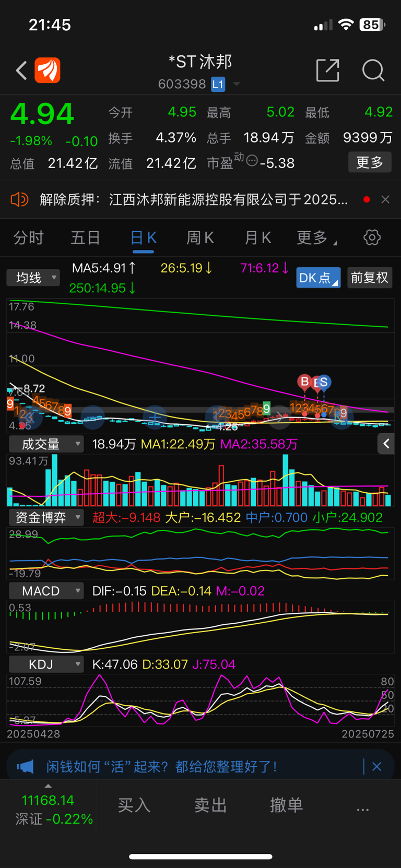Open chart settings gear icon
The width and height of the screenshot is (401, 868).
372,237
